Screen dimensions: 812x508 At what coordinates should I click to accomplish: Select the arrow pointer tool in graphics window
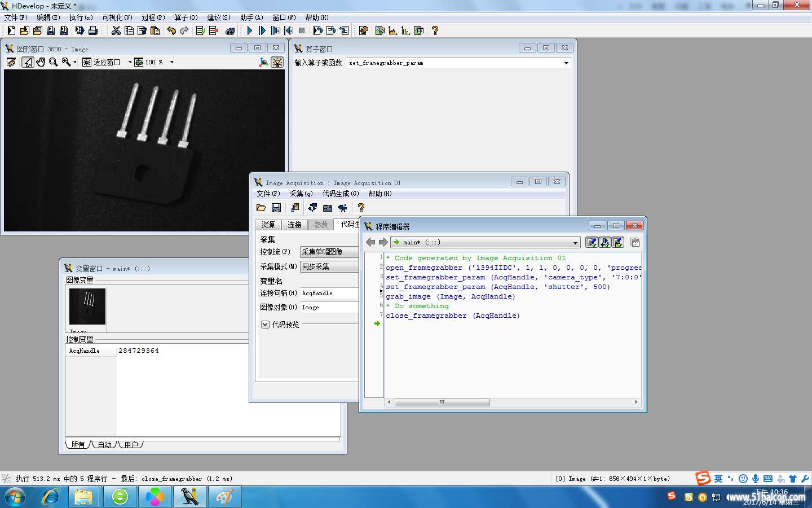point(28,62)
